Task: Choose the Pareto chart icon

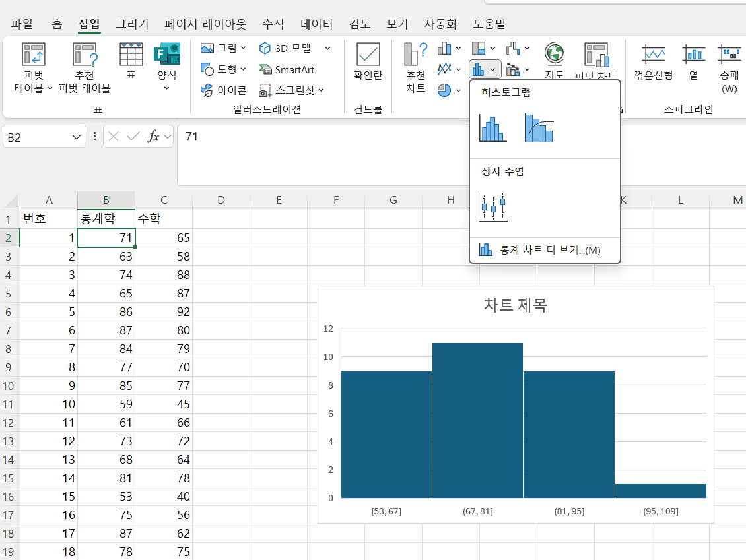Action: coord(539,129)
